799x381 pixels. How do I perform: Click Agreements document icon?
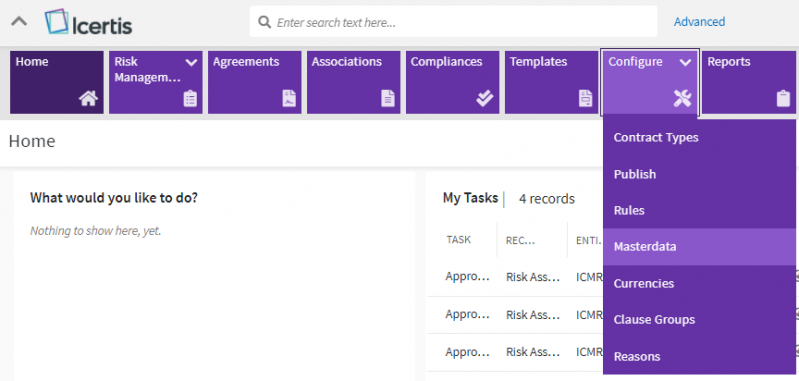289,98
